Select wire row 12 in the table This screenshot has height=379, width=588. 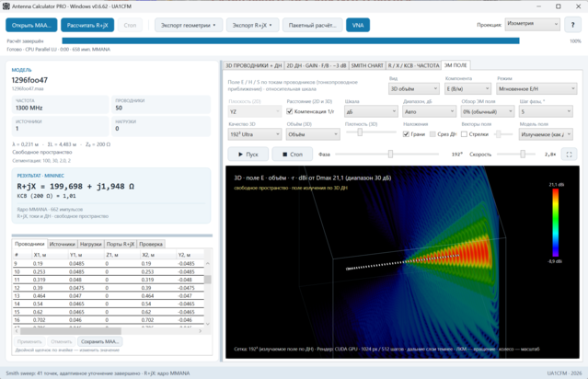point(109,288)
